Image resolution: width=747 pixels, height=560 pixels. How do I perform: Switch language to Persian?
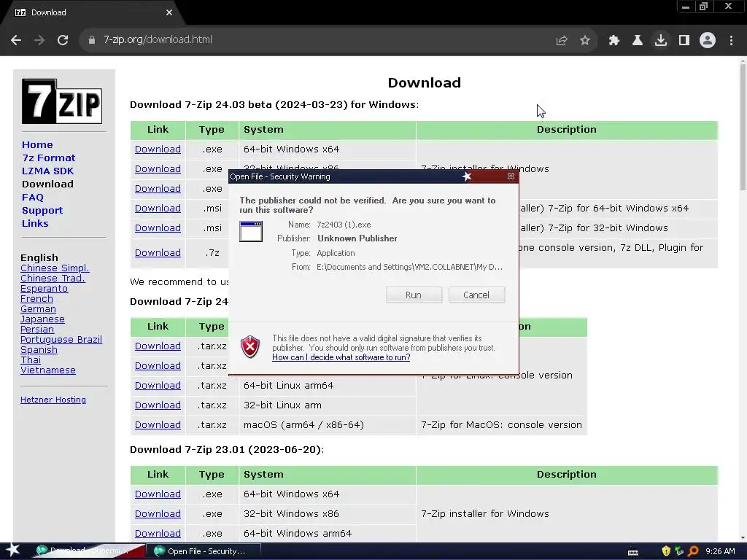pos(37,330)
